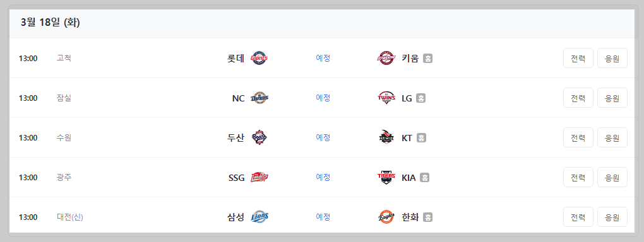644x242 pixels.
Task: Open 전력 for the 롯데 vs 키움 game
Action: click(578, 58)
